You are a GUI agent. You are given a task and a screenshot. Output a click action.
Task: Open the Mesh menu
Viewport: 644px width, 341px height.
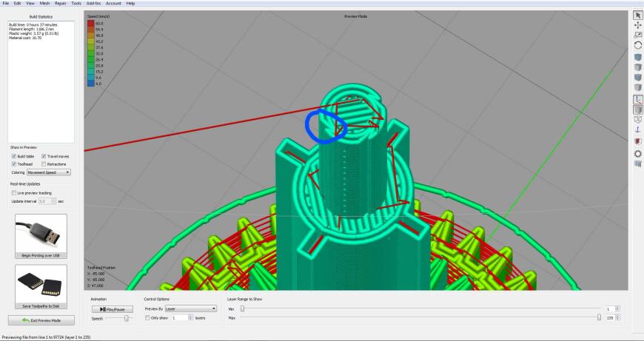click(x=44, y=3)
